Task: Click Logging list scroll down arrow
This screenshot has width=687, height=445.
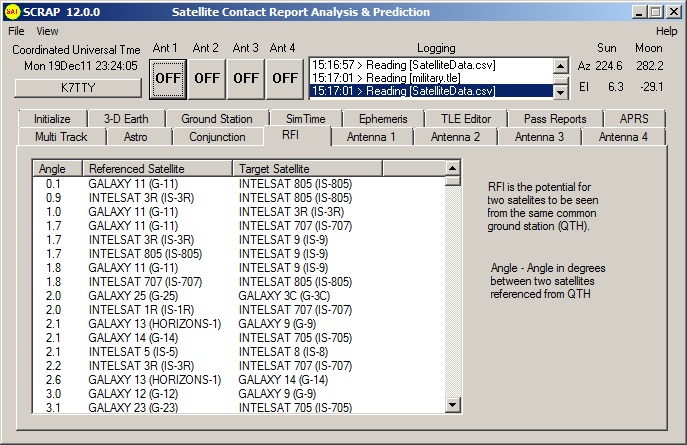Action: click(560, 92)
